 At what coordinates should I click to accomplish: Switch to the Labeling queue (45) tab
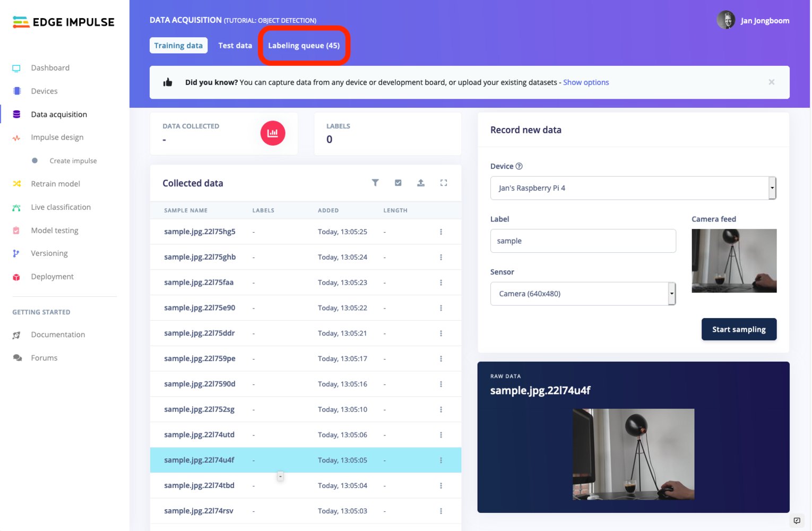point(304,46)
